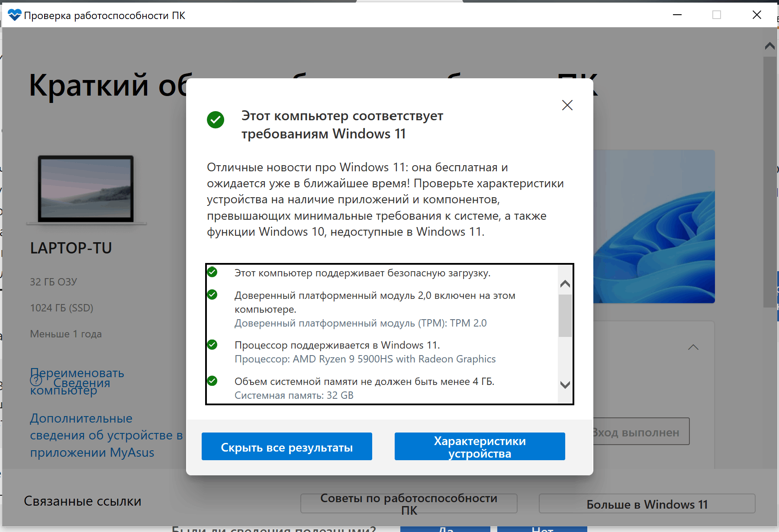The width and height of the screenshot is (779, 532).
Task: Click the secure boot support message
Action: (x=363, y=273)
